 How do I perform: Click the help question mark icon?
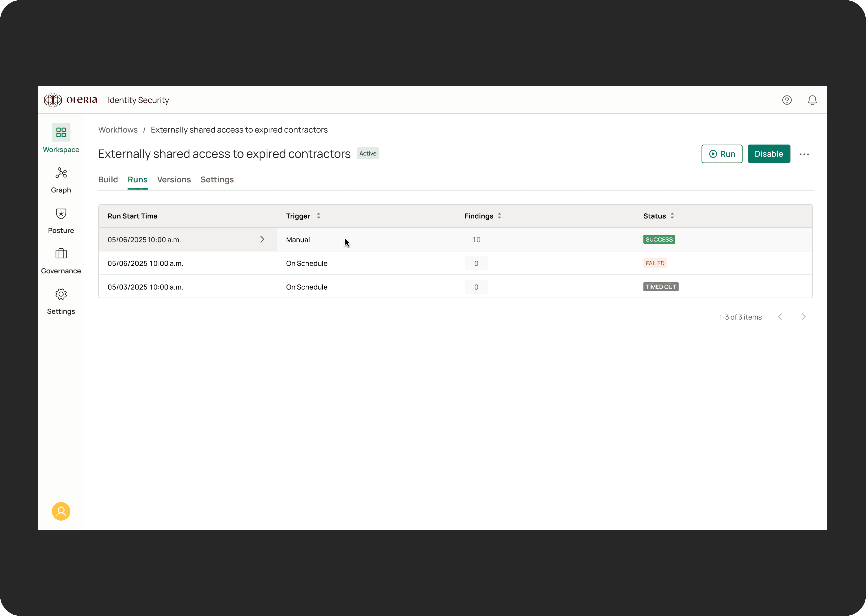[x=787, y=100]
